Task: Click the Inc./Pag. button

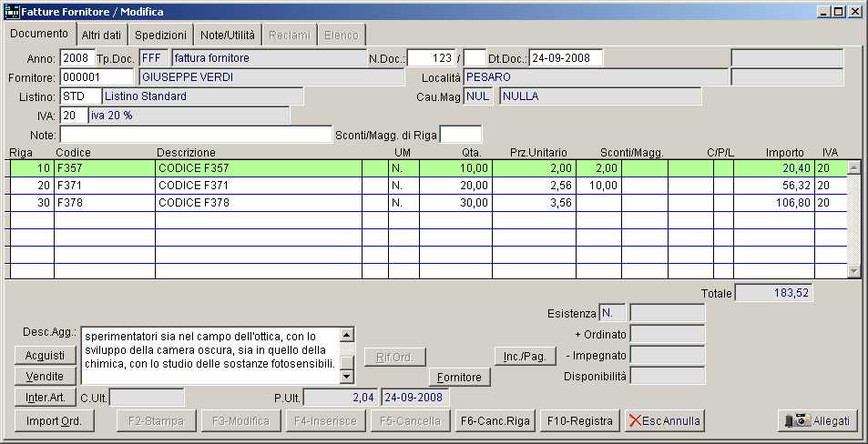Action: (525, 357)
